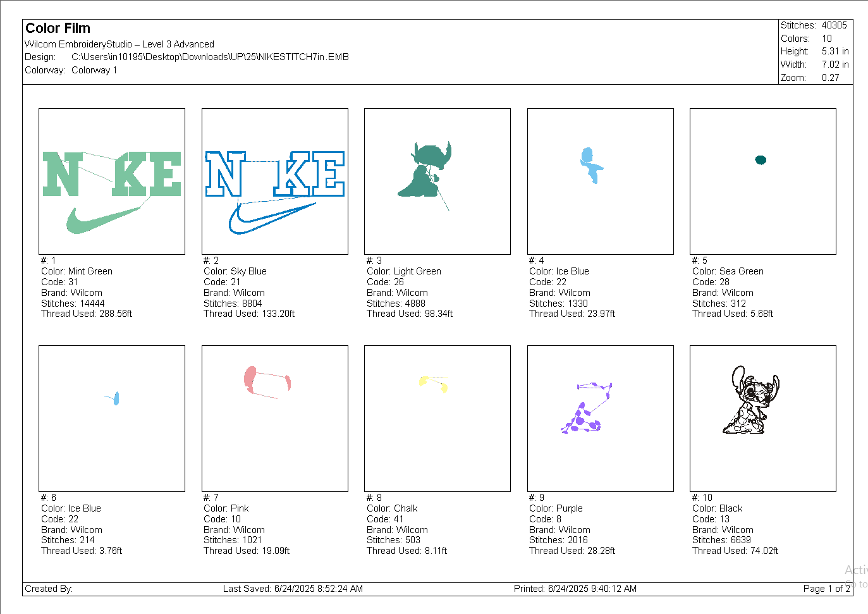The width and height of the screenshot is (868, 614).
Task: Click 'Color: Pink' label
Action: tap(226, 508)
